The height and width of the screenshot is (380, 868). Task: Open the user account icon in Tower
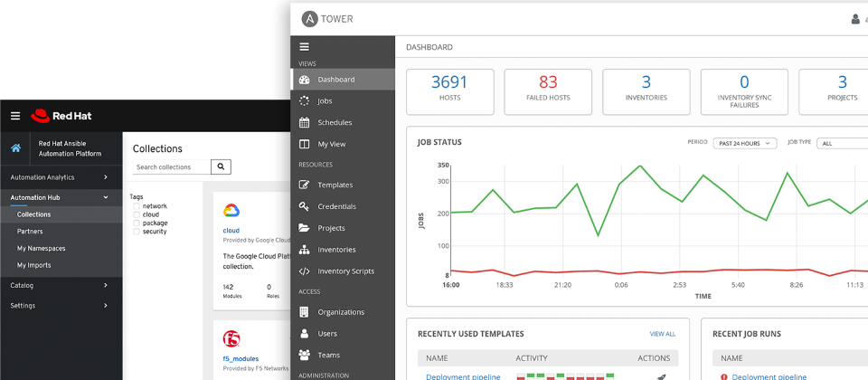point(855,19)
